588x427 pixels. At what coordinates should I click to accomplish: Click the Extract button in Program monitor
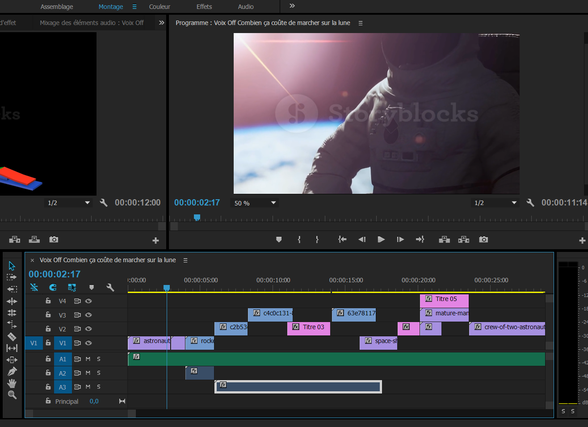(464, 240)
